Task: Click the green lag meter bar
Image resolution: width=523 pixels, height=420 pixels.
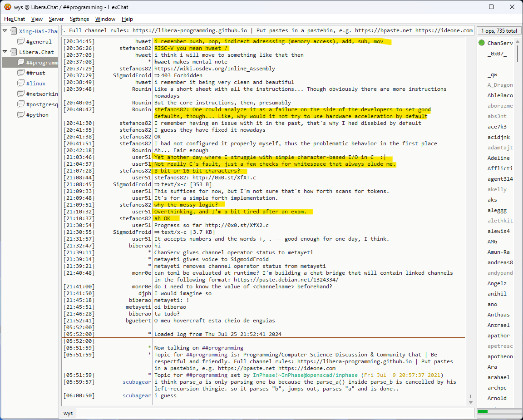Action: pos(483,411)
